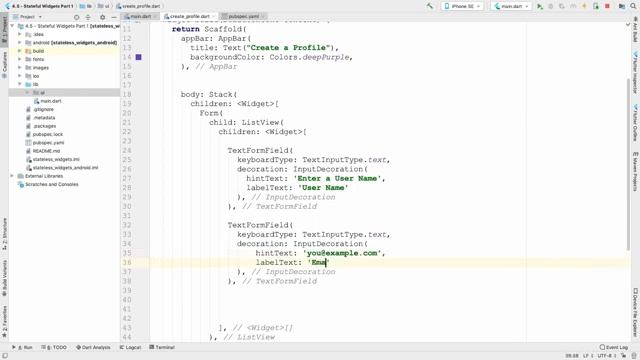Click the memory indicator icon in the status bar
Screen dimensions: 640x360
click(634, 356)
